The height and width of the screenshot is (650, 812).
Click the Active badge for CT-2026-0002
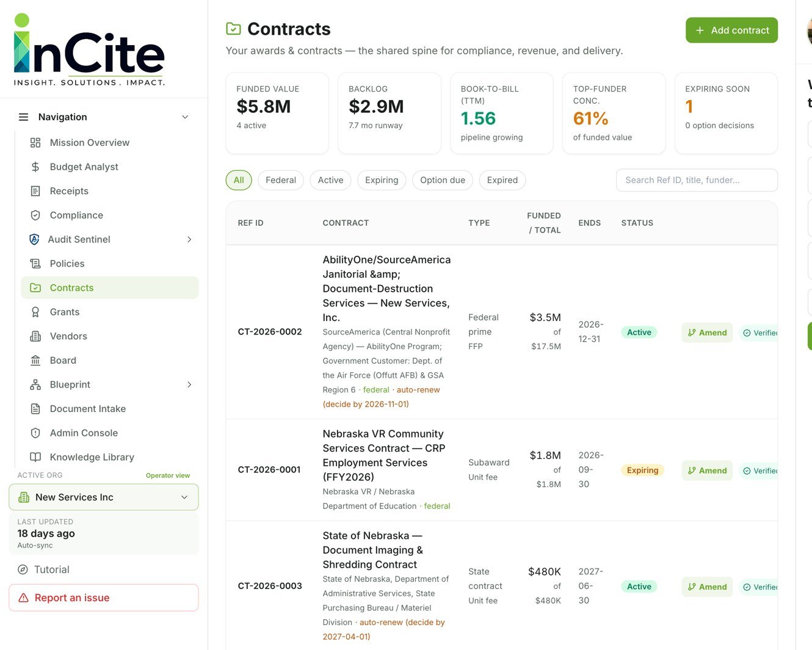point(639,333)
